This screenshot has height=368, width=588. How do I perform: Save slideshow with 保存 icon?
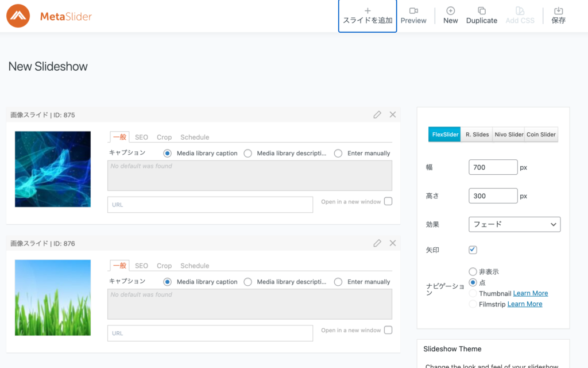[x=558, y=11]
